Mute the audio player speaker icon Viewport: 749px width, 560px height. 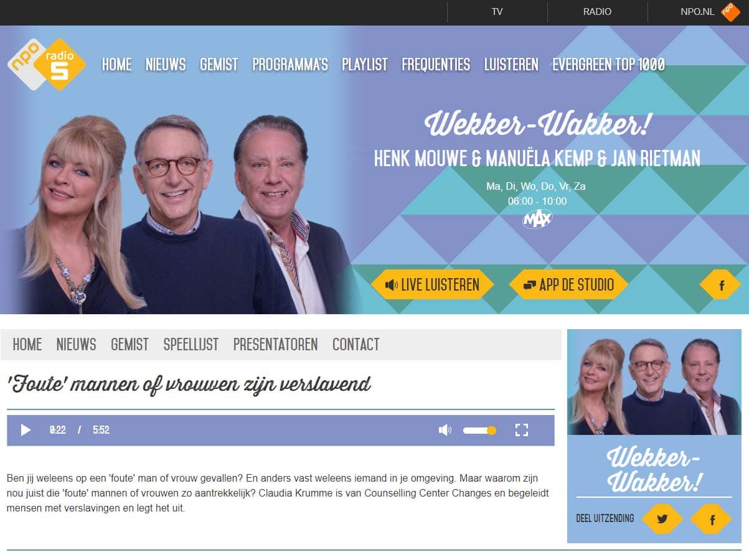point(445,430)
